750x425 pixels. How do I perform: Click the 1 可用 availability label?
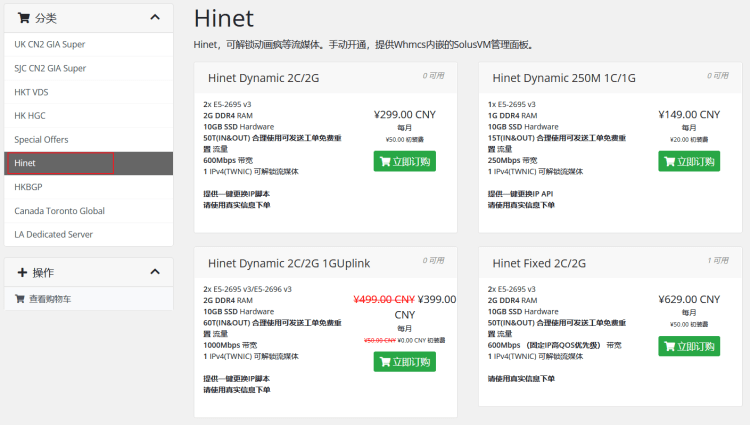coord(718,261)
